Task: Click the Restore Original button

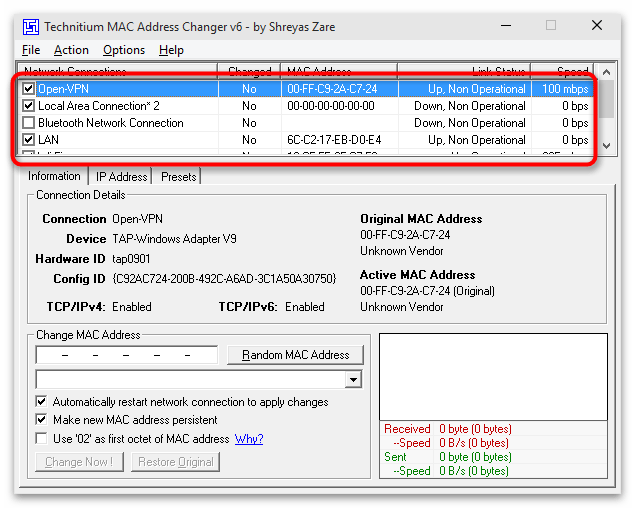Action: pyautogui.click(x=175, y=462)
